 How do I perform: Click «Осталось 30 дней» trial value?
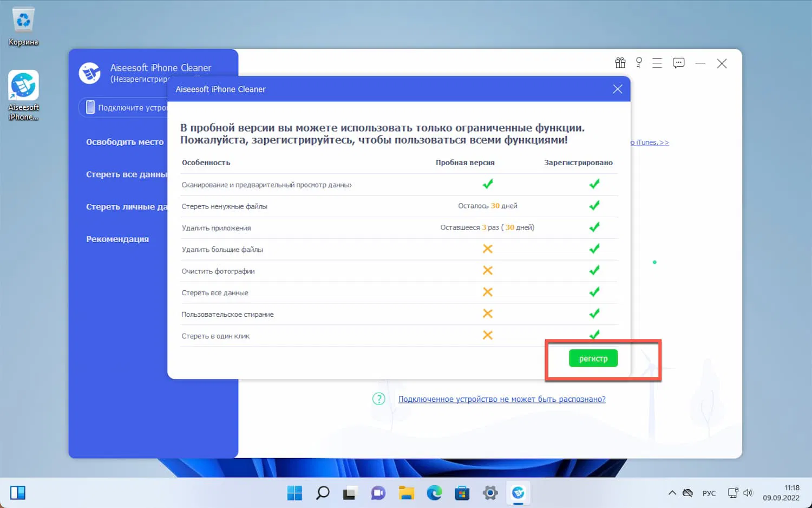(488, 206)
